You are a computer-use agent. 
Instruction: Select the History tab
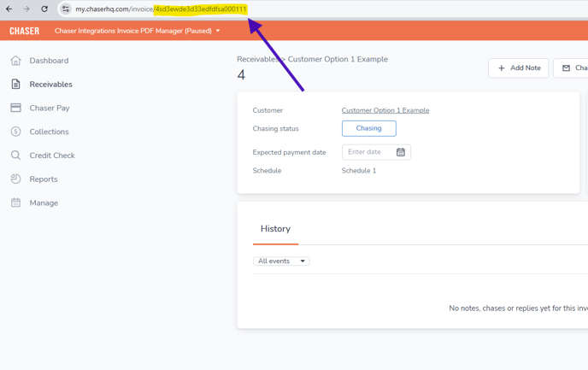pos(275,229)
